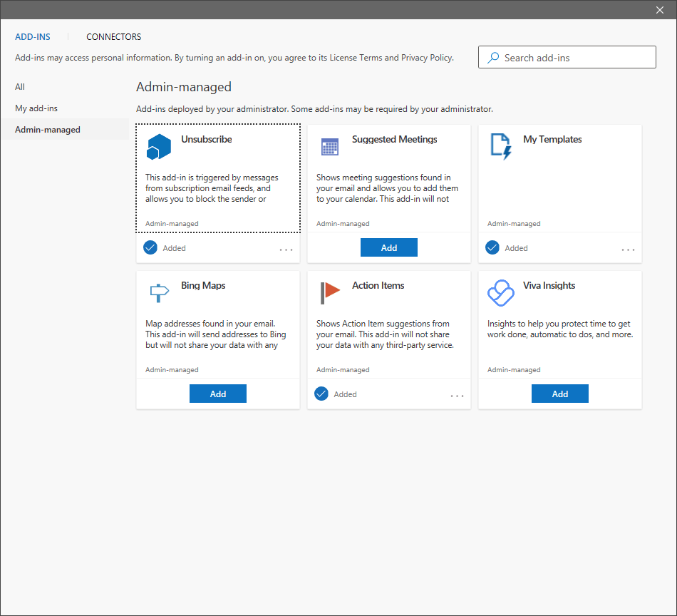The height and width of the screenshot is (616, 677).
Task: Switch to the ADD-INS tab
Action: click(32, 36)
